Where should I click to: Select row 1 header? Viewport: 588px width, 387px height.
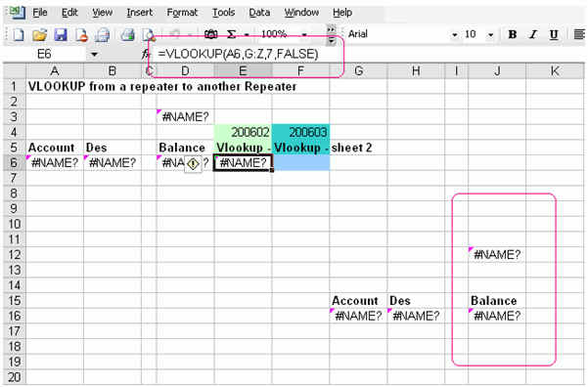click(15, 87)
